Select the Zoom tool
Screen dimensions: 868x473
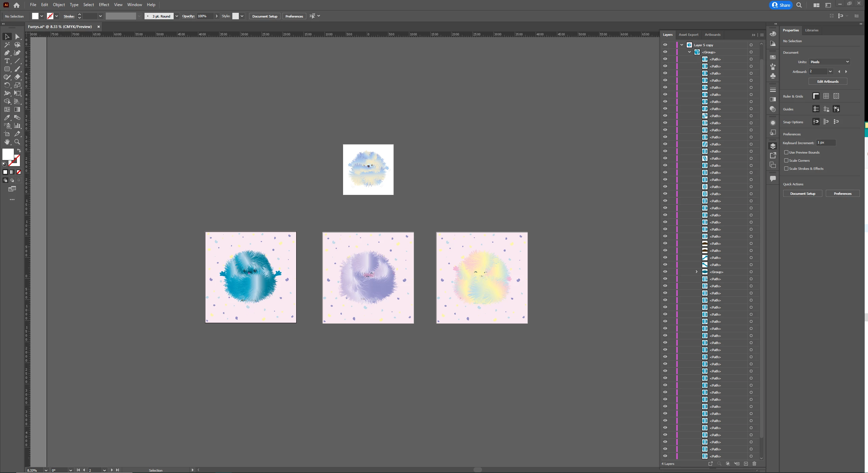(x=17, y=142)
